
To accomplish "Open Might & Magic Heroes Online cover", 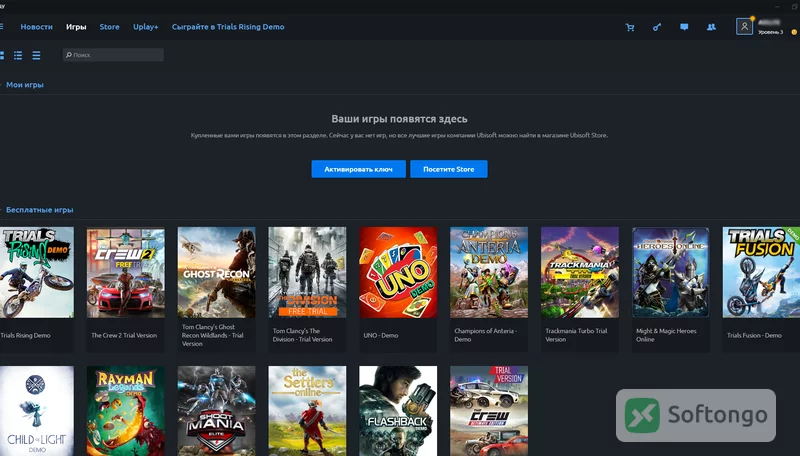I will (670, 272).
